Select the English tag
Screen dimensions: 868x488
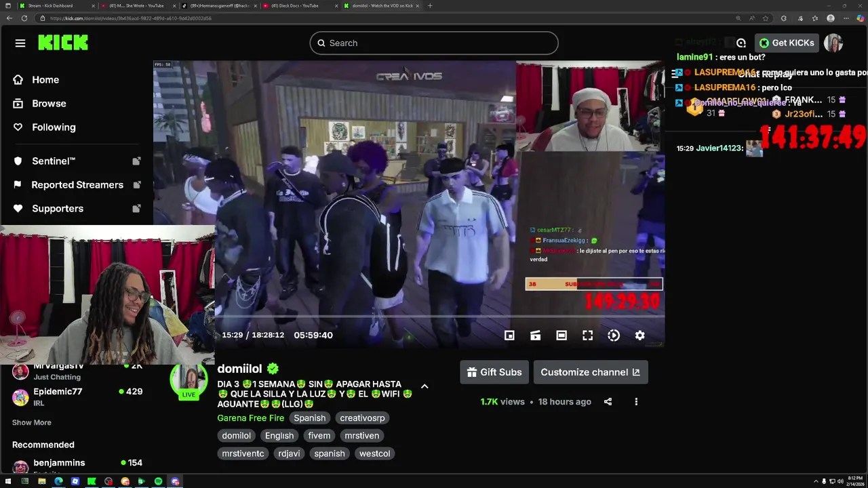tap(279, 436)
